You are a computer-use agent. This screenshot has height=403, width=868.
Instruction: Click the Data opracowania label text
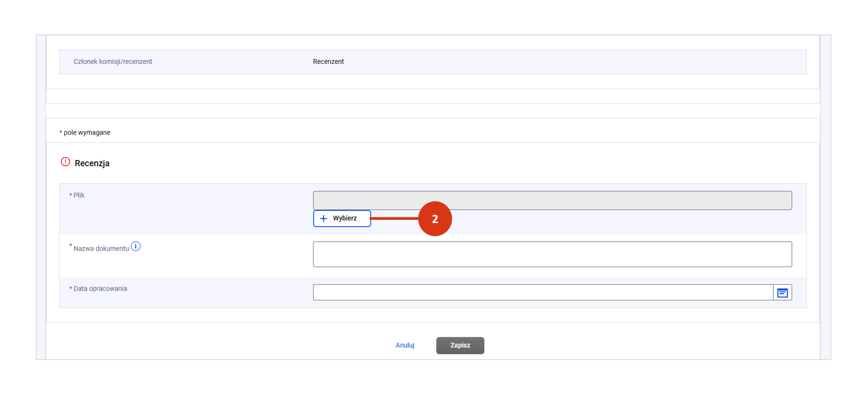click(100, 289)
